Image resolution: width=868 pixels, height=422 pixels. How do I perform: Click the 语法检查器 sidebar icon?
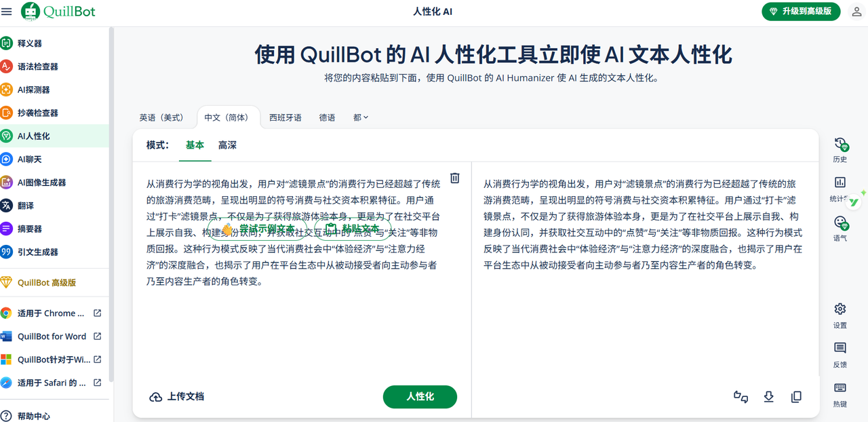click(x=6, y=66)
